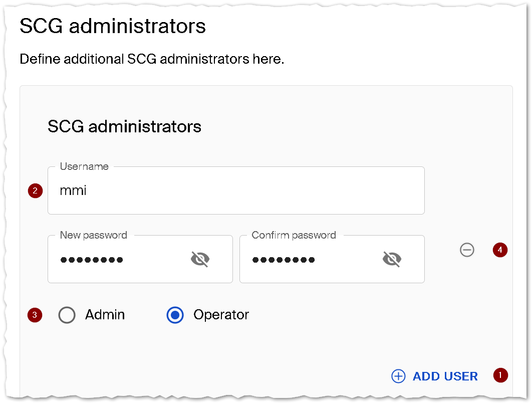Screen dimensions: 532x404
Task: Click the Operator role label text
Action: point(221,315)
